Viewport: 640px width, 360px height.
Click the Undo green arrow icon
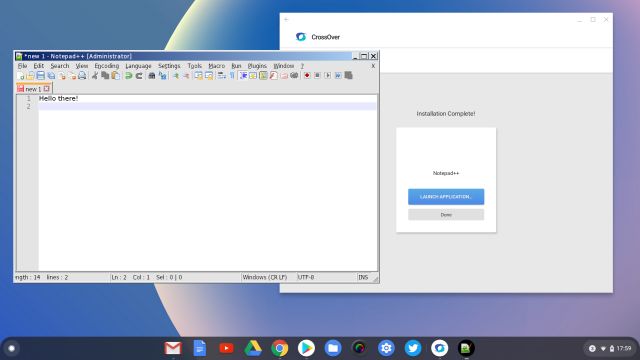click(129, 76)
